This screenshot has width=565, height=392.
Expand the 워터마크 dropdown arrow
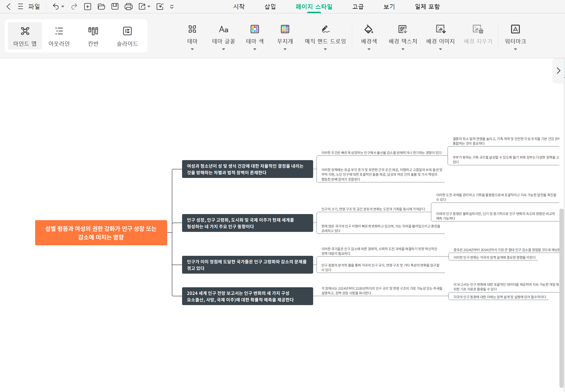click(515, 49)
